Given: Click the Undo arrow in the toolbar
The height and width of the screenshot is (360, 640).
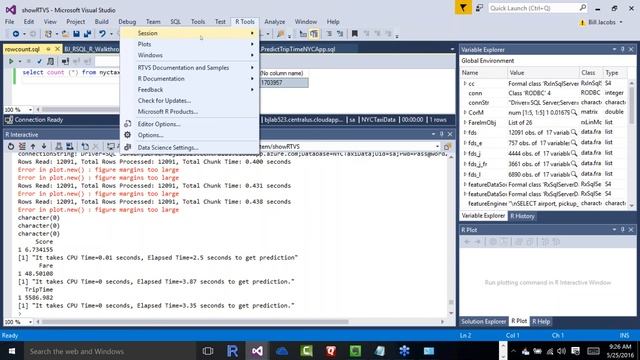Looking at the screenshot, I should [x=102, y=34].
